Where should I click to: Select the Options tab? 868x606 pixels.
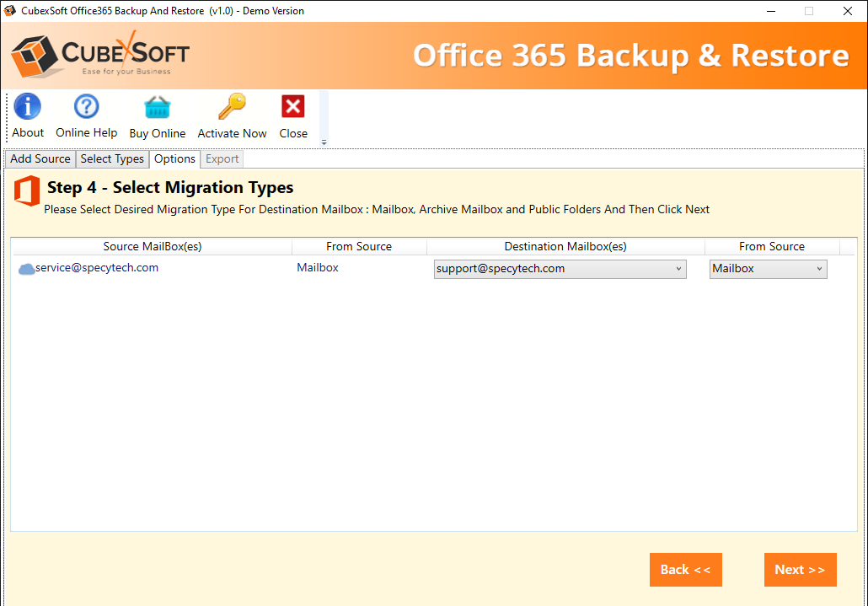(175, 159)
